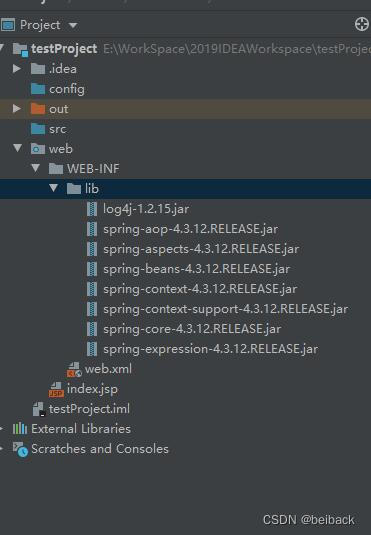This screenshot has width=371, height=535.
Task: Collapse the web folder arrow
Action: click(x=17, y=148)
